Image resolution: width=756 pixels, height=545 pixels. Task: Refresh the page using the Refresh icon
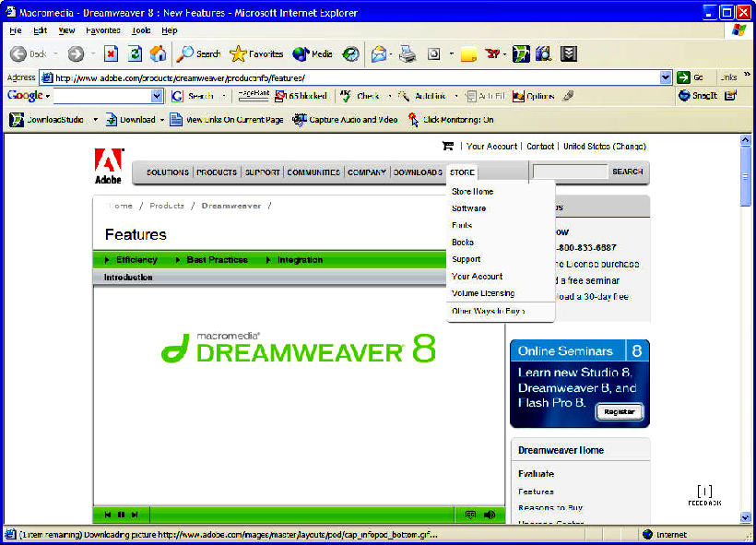[x=135, y=53]
